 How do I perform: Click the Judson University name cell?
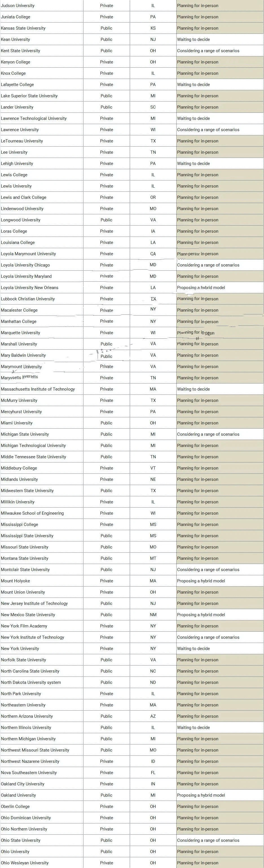(x=17, y=6)
